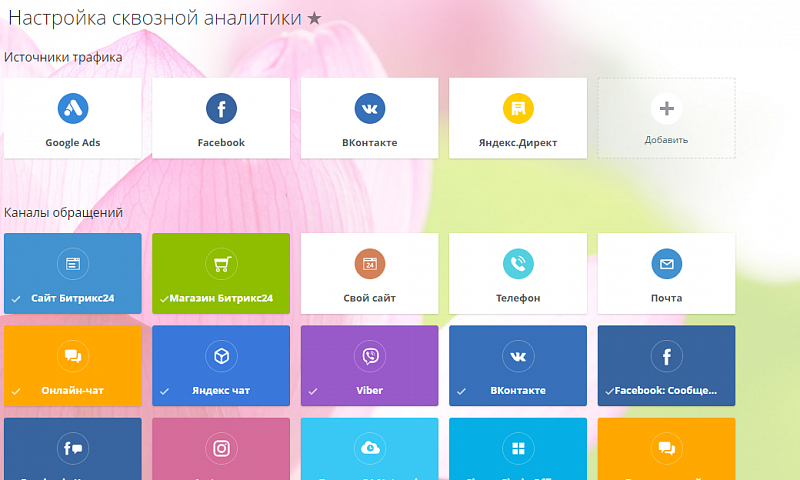
Task: Open the Магазин Битрикс24 cart icon
Action: 221,264
